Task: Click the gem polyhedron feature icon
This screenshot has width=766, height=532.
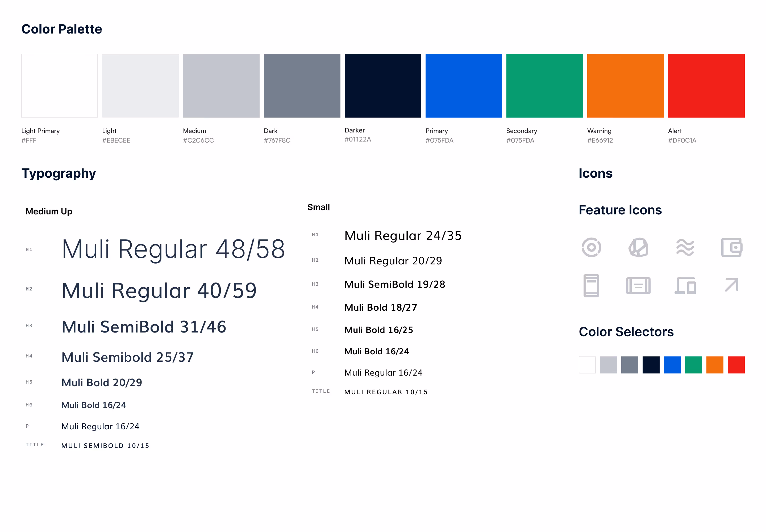Action: (638, 247)
